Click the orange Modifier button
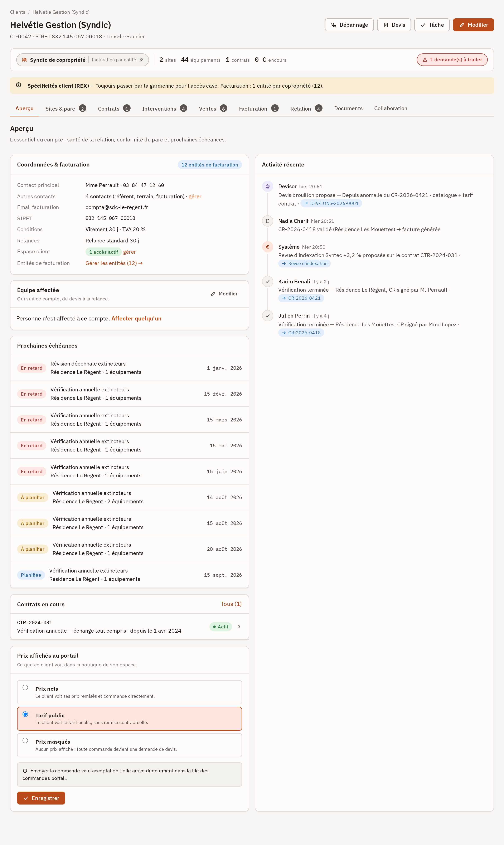The width and height of the screenshot is (504, 845). 473,25
